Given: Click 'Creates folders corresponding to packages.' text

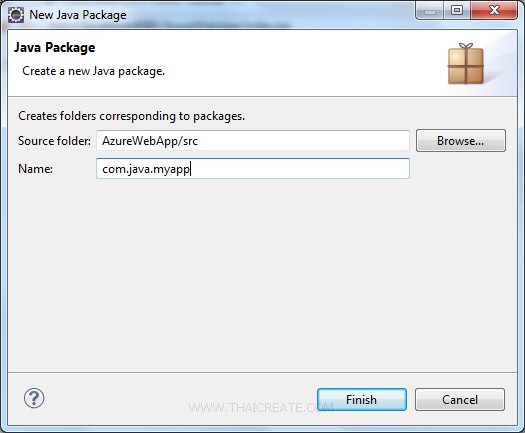Looking at the screenshot, I should click(x=132, y=116).
